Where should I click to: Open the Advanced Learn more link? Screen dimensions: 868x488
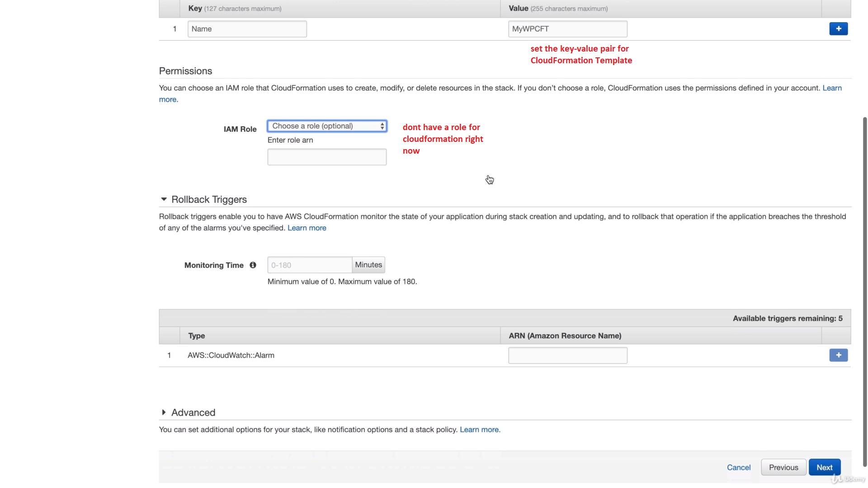pyautogui.click(x=480, y=430)
